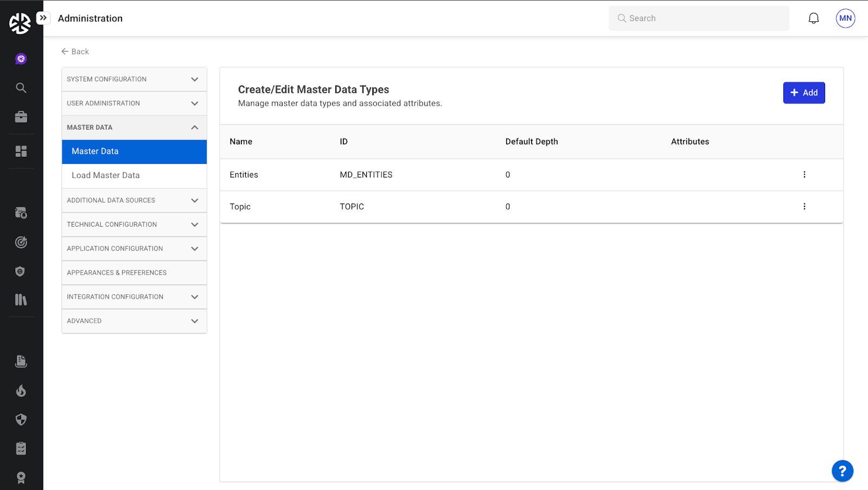Expand the Integration Configuration section
Image resolution: width=868 pixels, height=490 pixels.
[x=134, y=297]
